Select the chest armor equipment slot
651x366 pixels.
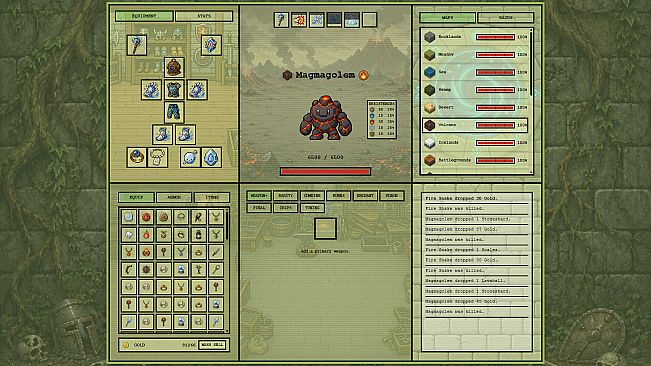point(174,90)
